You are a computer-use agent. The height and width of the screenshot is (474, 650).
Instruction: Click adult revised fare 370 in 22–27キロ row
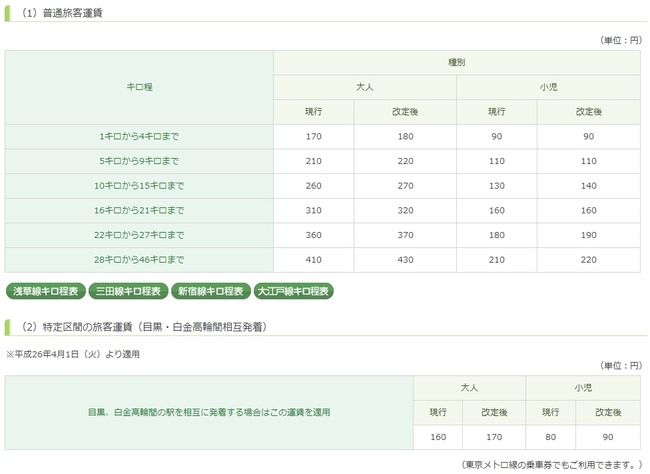click(x=405, y=235)
